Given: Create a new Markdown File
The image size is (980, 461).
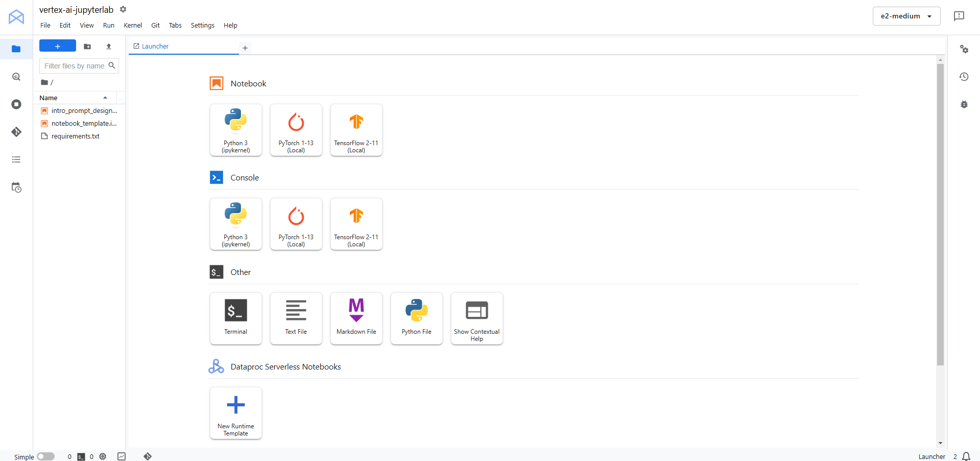Looking at the screenshot, I should click(x=356, y=318).
